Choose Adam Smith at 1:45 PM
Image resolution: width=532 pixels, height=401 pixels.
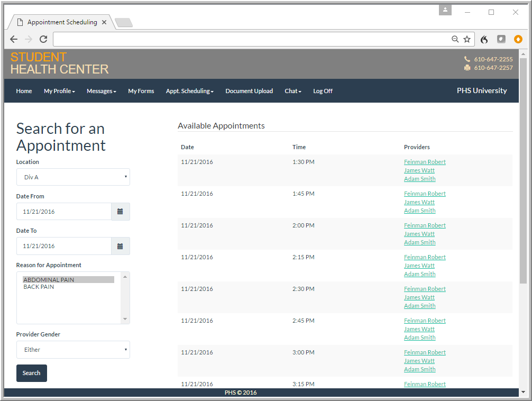[420, 211]
